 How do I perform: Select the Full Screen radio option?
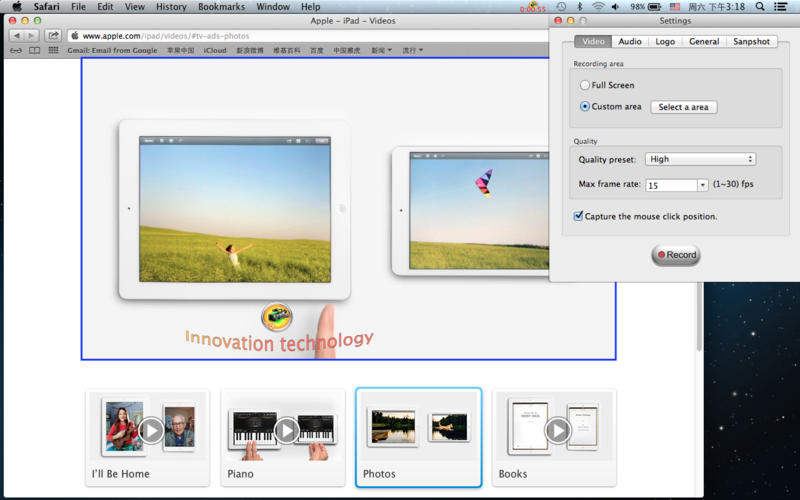(x=586, y=86)
